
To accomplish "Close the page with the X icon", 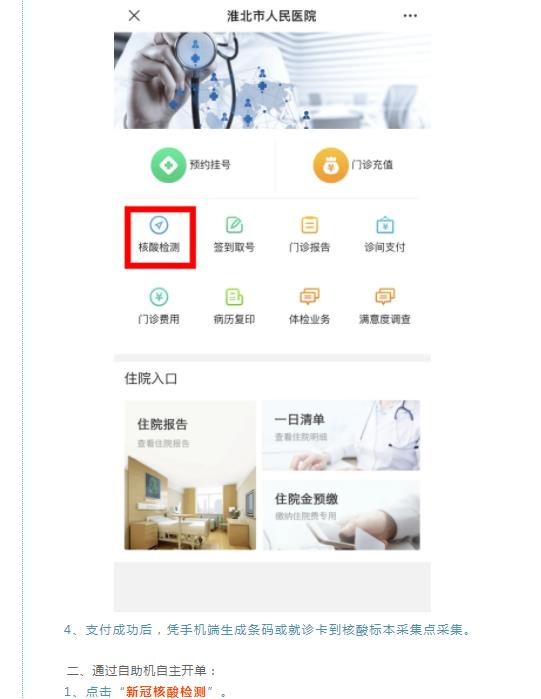I will (x=134, y=16).
